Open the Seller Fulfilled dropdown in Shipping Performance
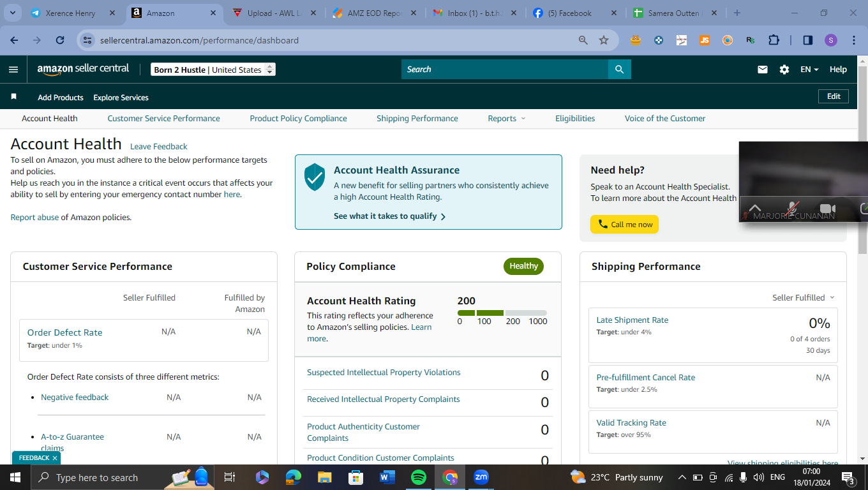This screenshot has height=490, width=868. [804, 297]
